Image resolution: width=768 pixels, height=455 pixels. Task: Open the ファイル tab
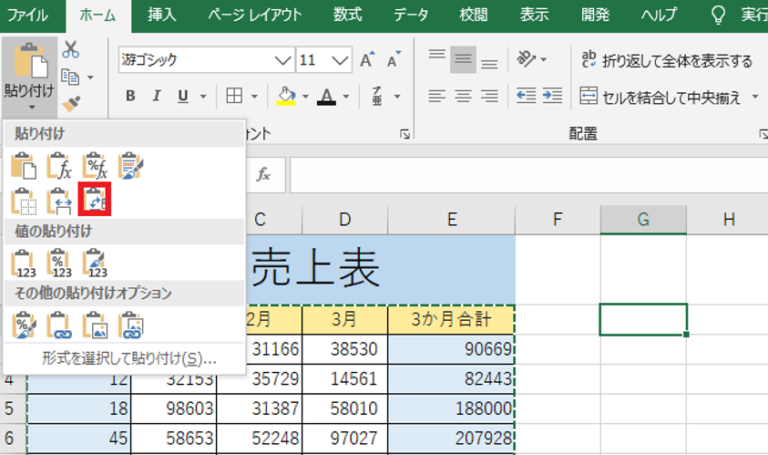(27, 15)
